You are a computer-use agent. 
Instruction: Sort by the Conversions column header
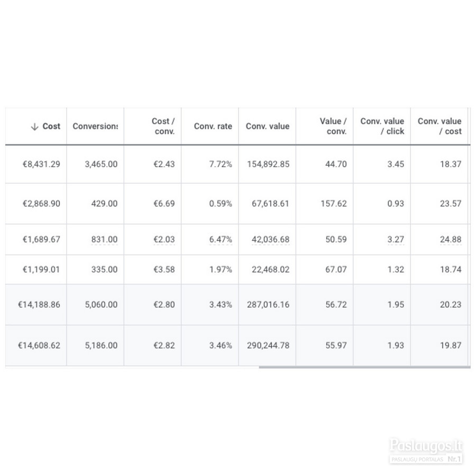pos(95,126)
